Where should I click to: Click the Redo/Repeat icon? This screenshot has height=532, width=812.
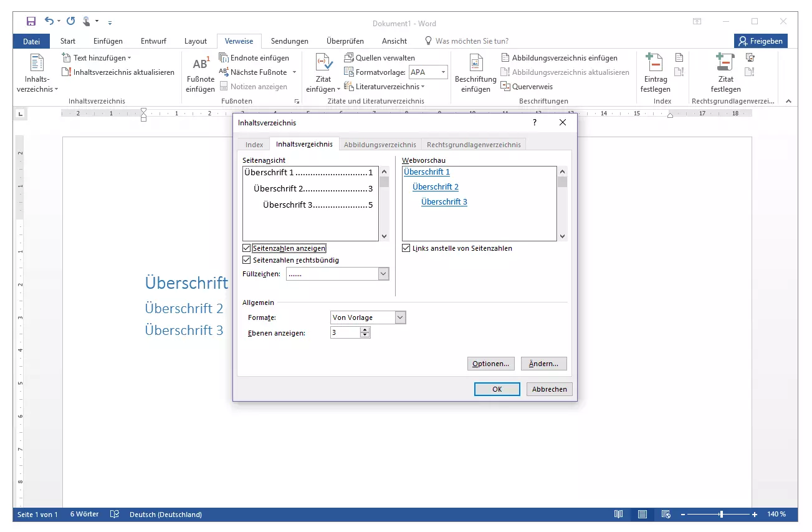point(70,21)
